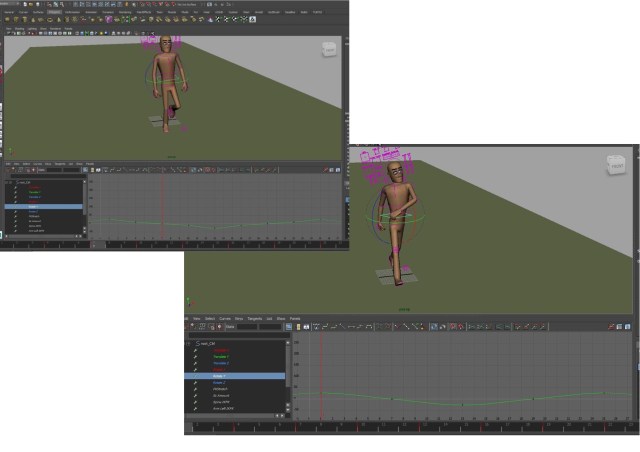Switch to the Polygons shelf tab

pyautogui.click(x=54, y=12)
